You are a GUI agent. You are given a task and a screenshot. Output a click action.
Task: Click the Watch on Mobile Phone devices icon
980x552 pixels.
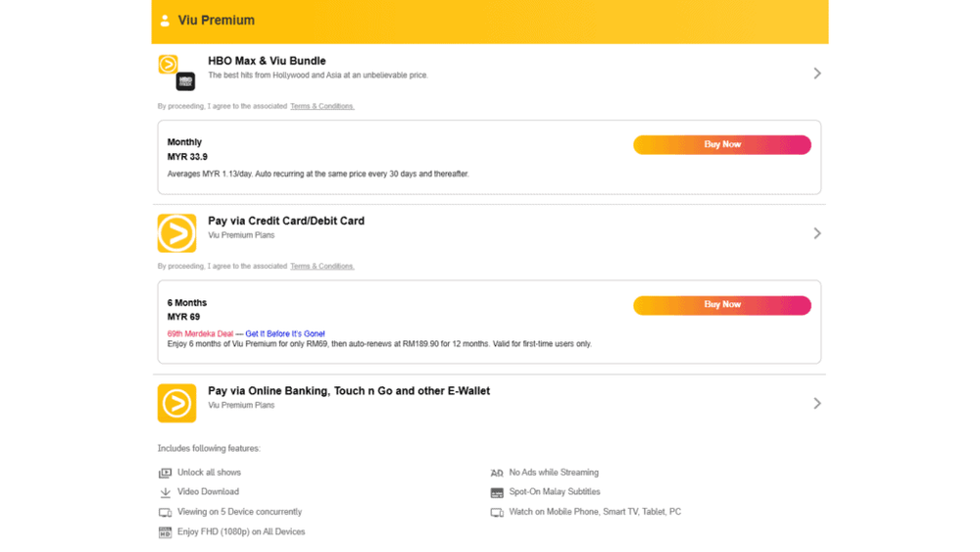497,513
